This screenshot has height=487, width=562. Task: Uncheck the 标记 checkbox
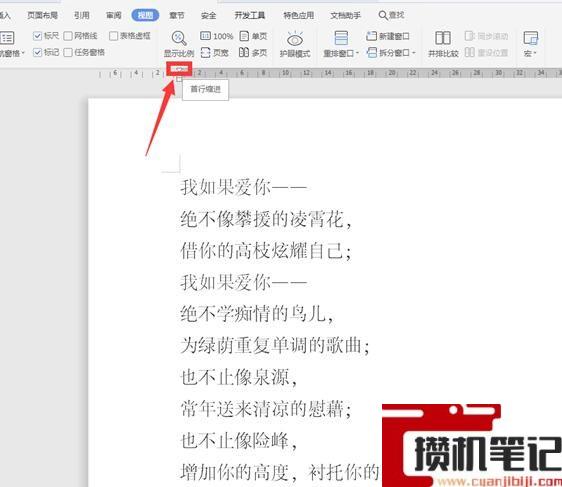[x=37, y=52]
